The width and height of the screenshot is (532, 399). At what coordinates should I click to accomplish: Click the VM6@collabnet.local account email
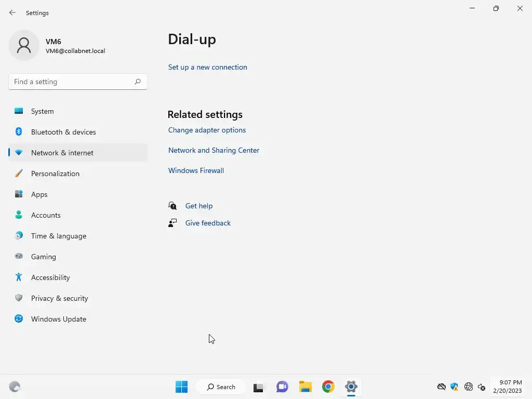[75, 51]
